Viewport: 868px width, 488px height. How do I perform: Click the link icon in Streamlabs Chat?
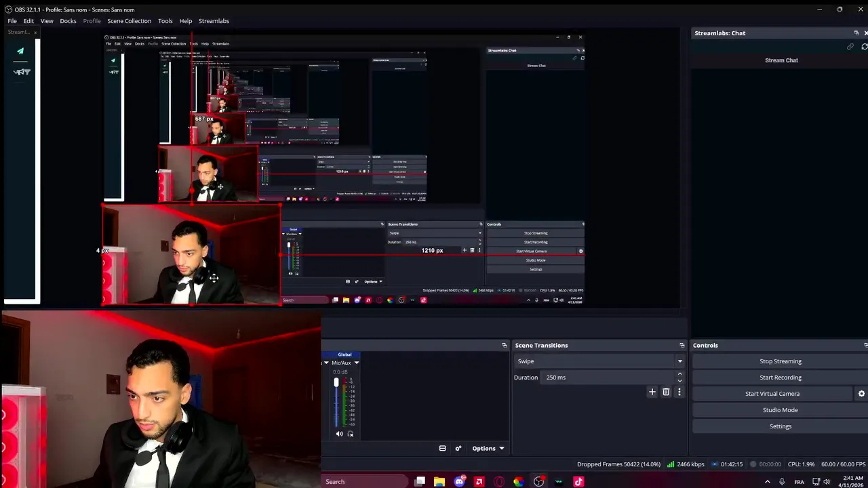[850, 47]
